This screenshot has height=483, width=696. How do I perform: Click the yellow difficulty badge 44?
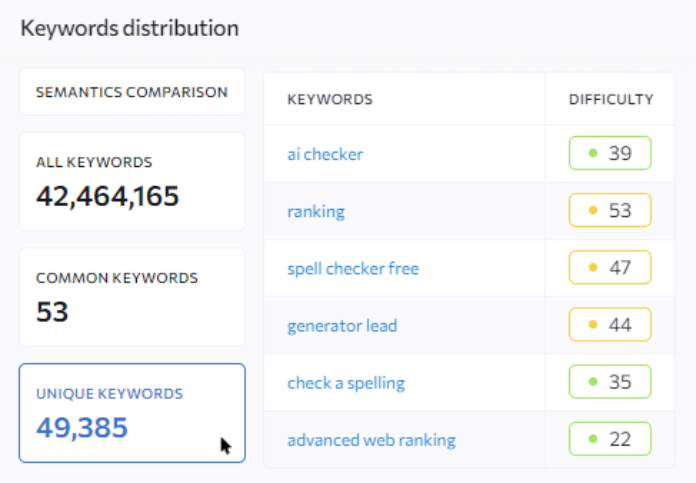pyautogui.click(x=610, y=325)
